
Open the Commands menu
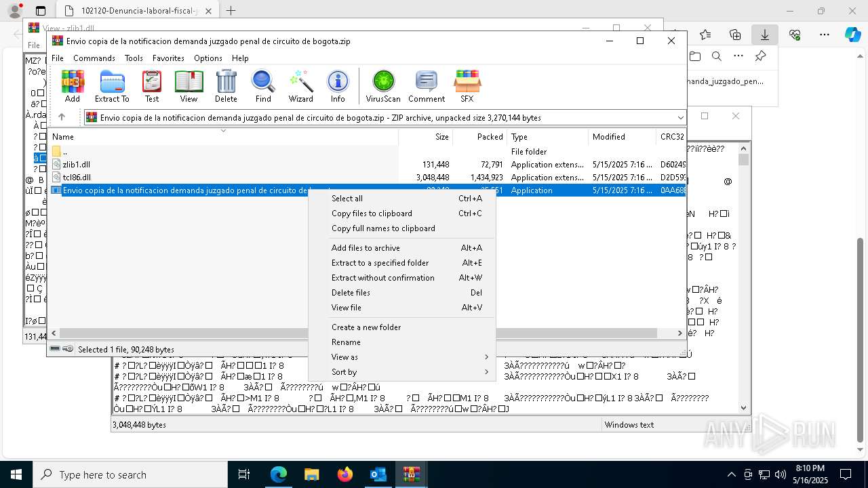click(94, 58)
